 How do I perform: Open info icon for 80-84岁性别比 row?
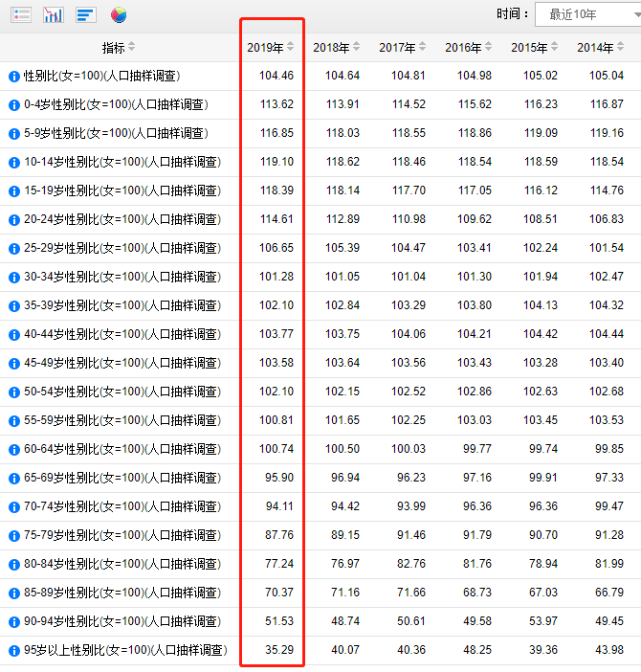point(14,565)
